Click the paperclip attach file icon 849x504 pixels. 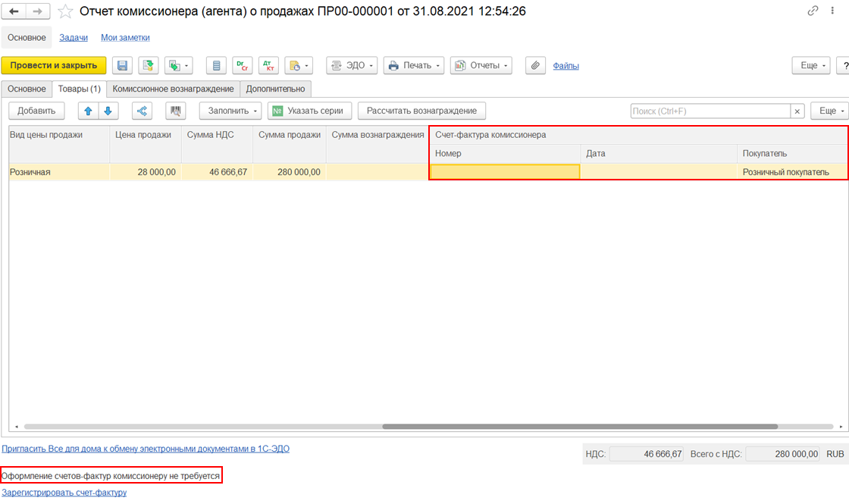535,65
